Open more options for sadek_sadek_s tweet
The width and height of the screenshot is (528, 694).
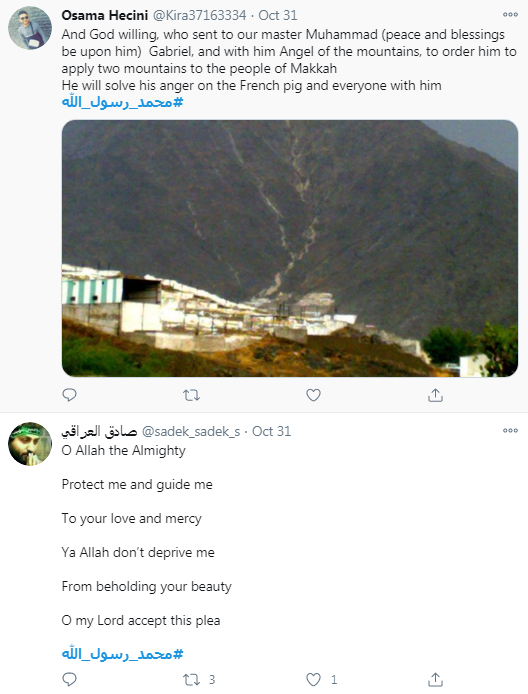click(x=510, y=430)
